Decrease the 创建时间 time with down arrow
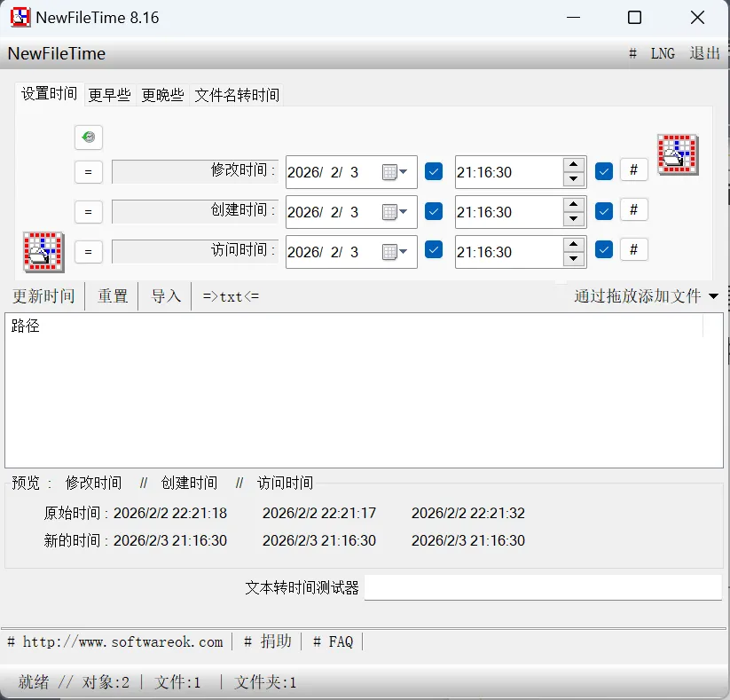Image resolution: width=730 pixels, height=700 pixels. click(574, 219)
